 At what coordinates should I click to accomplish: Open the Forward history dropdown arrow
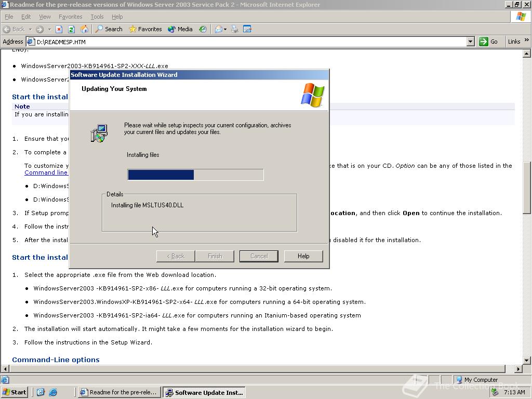point(49,29)
